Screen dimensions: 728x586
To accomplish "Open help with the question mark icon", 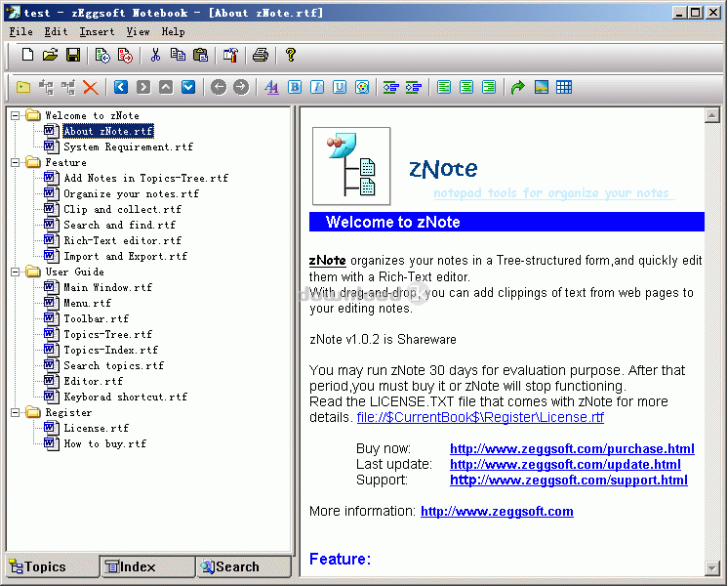I will pos(291,56).
